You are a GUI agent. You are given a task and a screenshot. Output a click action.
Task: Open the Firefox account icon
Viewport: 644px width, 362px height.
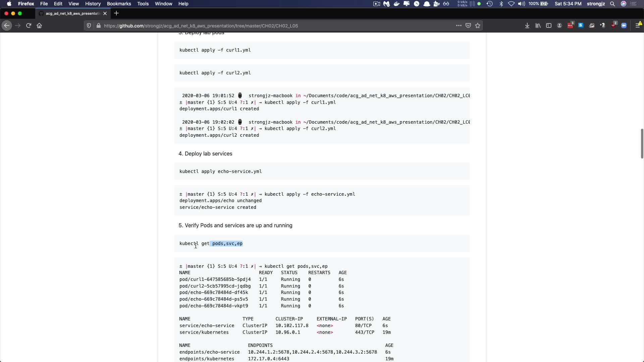tap(559, 25)
